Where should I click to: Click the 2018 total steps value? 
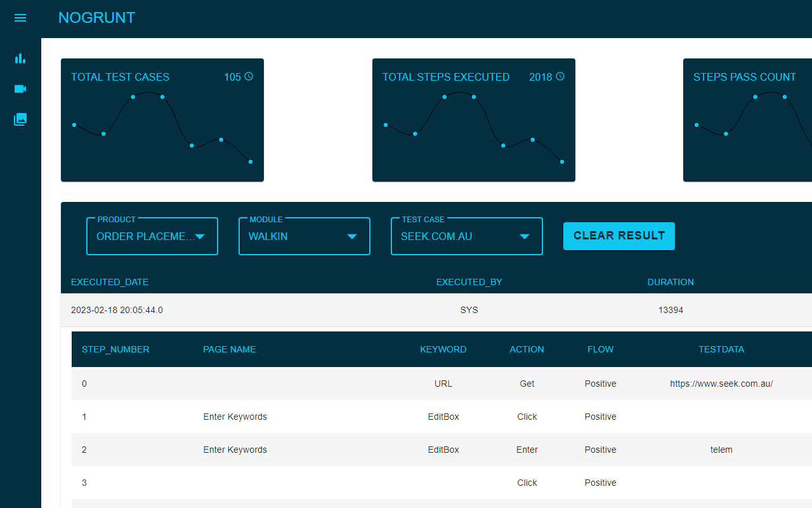[540, 77]
